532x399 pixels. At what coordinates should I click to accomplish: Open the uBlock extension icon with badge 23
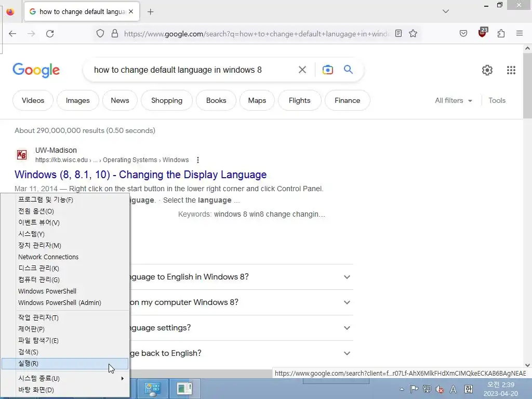point(483,33)
